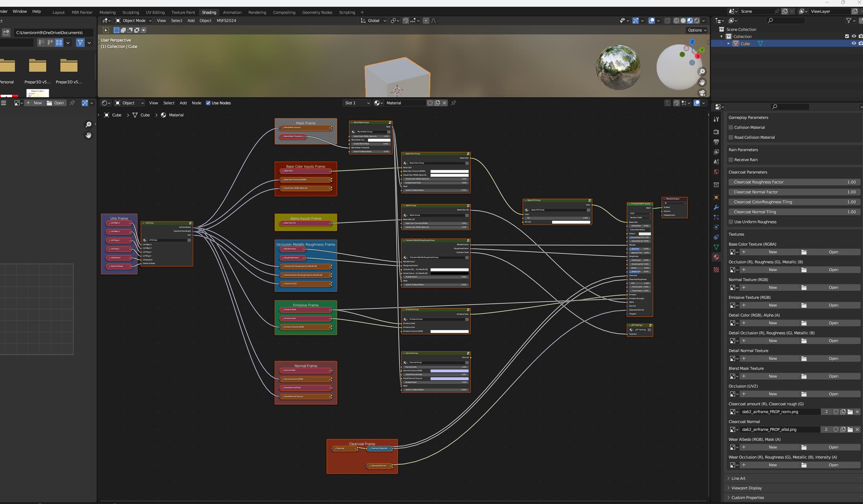Hide the Cube in the outliner
The height and width of the screenshot is (504, 863).
point(854,44)
